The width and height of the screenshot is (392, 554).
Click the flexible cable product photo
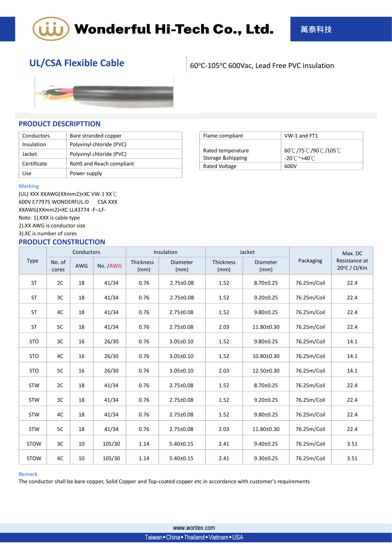104,93
